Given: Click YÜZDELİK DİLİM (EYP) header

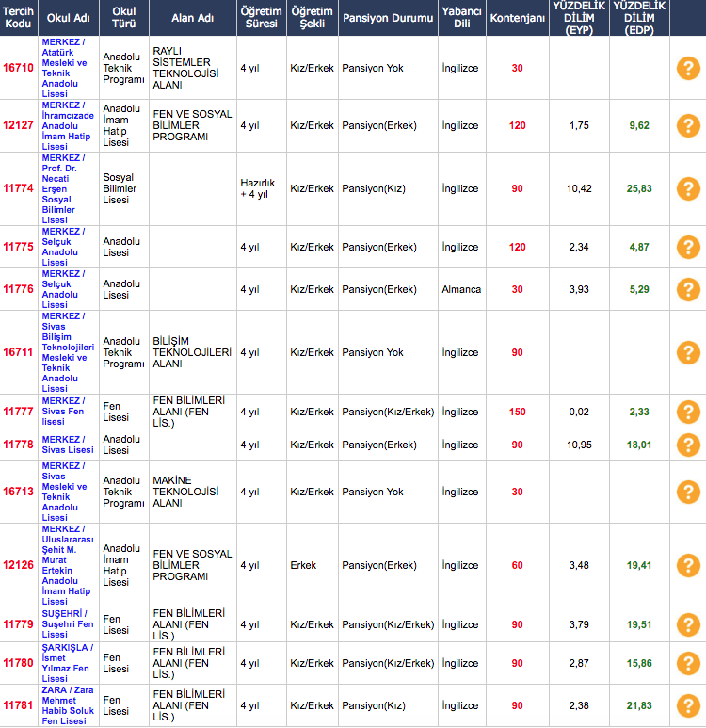Looking at the screenshot, I should click(x=579, y=18).
